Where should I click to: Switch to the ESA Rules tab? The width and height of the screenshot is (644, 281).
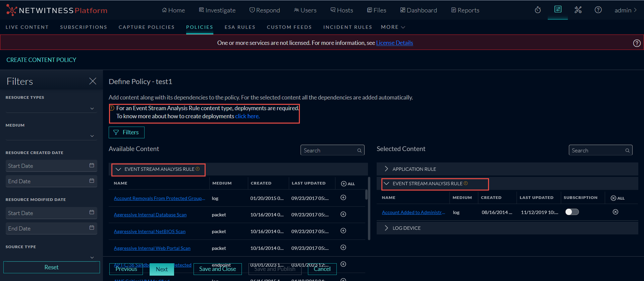pos(240,27)
